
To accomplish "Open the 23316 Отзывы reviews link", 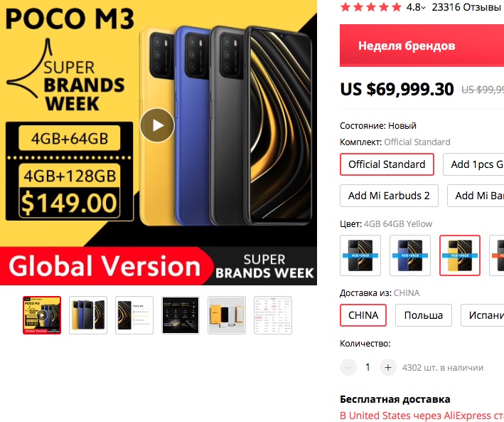I will 466,7.
